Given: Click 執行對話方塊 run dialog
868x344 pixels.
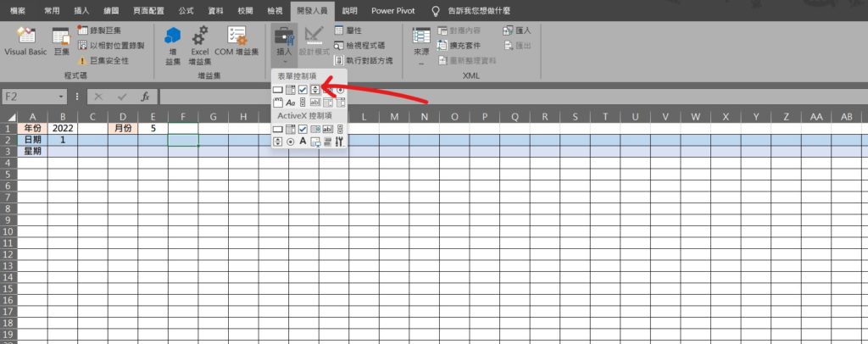Looking at the screenshot, I should 364,60.
